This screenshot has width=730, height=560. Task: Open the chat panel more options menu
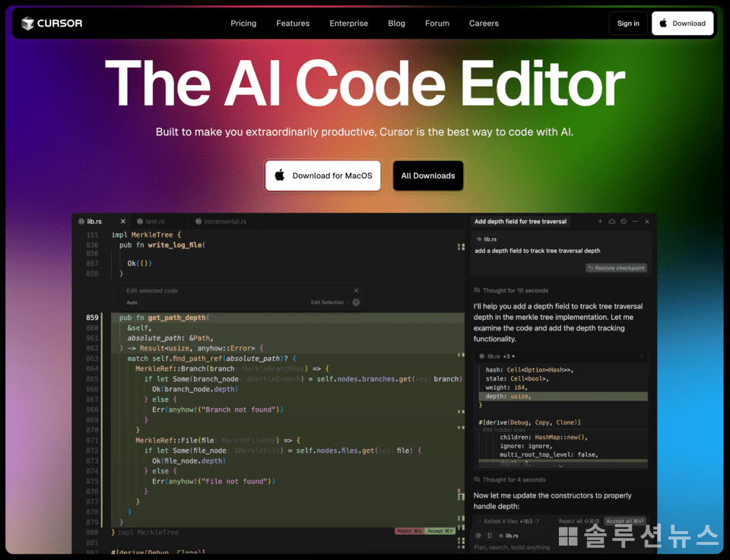click(x=635, y=221)
